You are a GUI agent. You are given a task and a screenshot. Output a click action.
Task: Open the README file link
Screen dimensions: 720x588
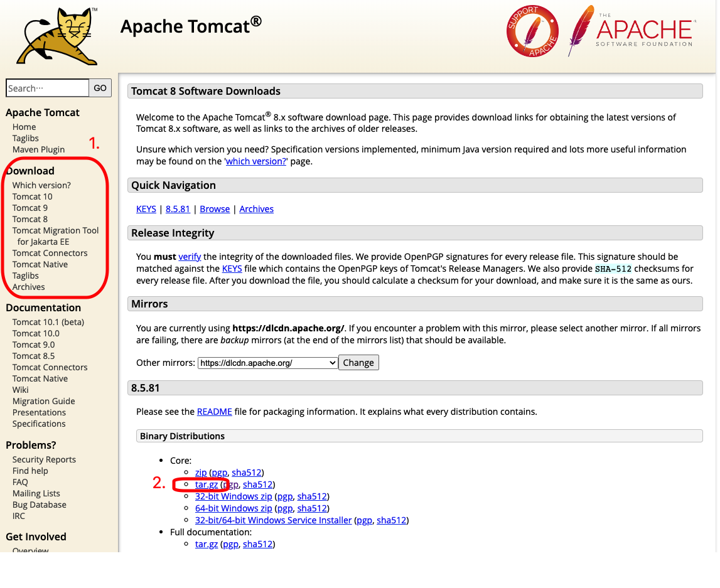215,412
